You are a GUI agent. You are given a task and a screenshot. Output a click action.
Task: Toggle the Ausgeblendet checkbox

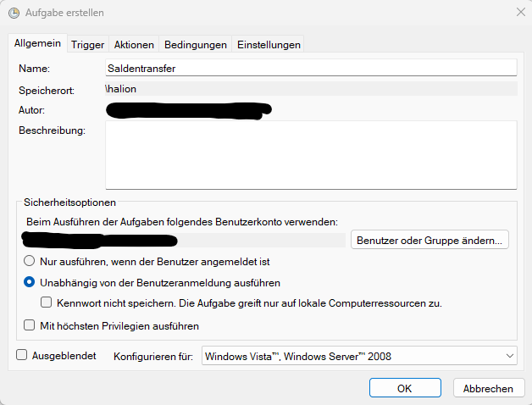pyautogui.click(x=23, y=356)
